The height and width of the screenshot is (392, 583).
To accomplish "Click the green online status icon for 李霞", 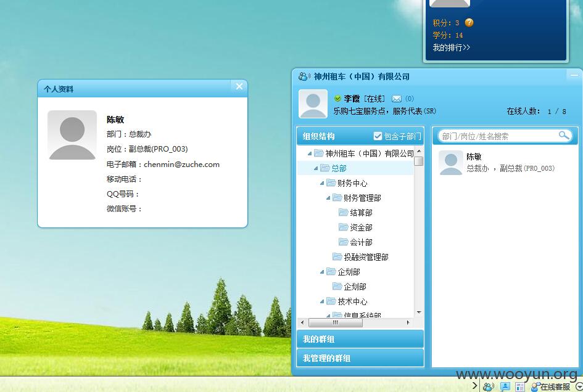I will (337, 99).
